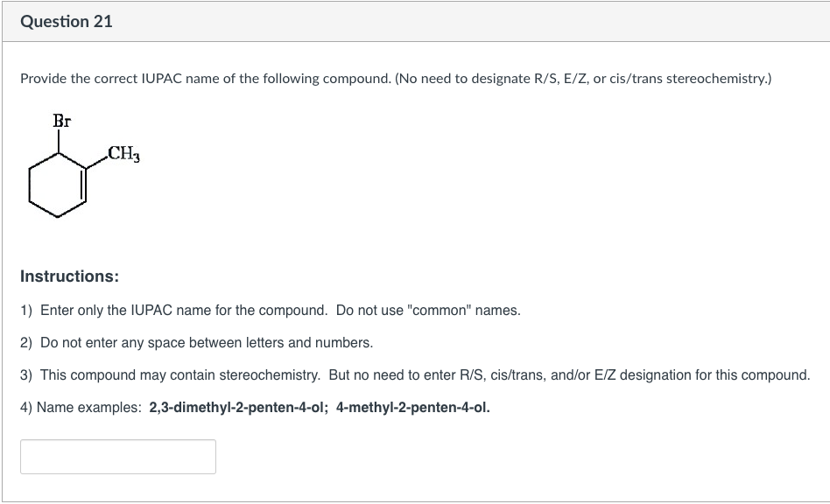
Task: Select instruction line 3 about stereochemistry
Action: point(415,374)
